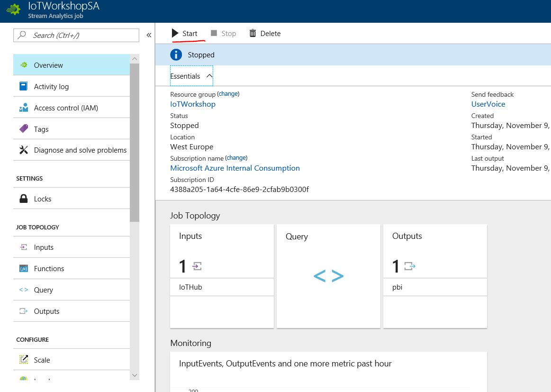Click the Outputs arrow icon in sidebar

24,311
